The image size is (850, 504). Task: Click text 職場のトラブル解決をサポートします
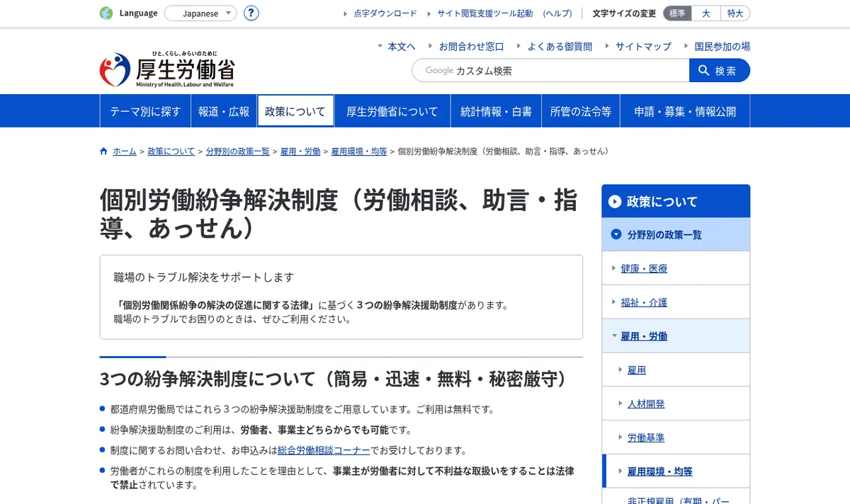click(203, 277)
